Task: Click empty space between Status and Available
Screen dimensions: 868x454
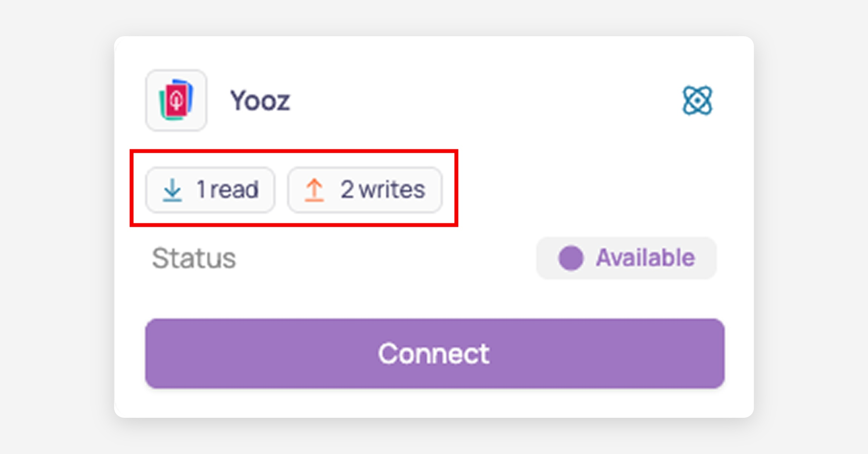Action: tap(385, 258)
